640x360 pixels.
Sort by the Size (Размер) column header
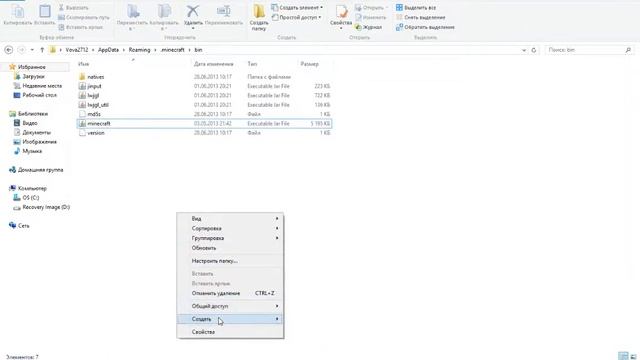(309, 64)
